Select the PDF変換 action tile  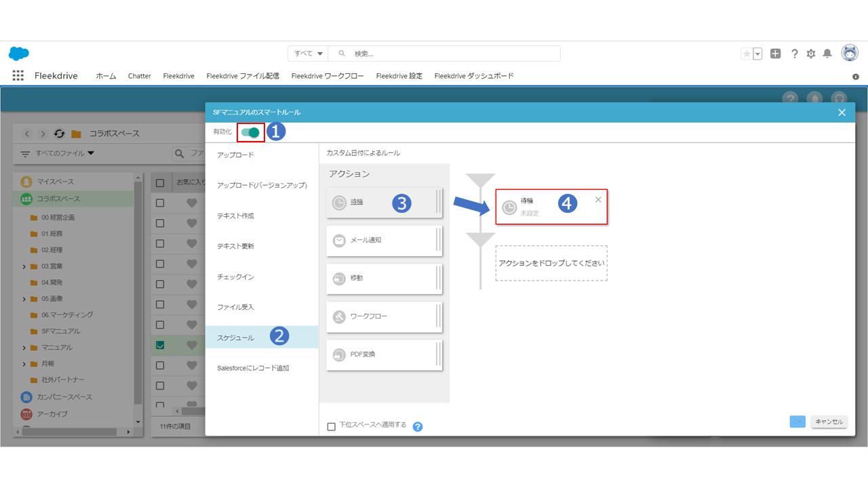pos(384,354)
